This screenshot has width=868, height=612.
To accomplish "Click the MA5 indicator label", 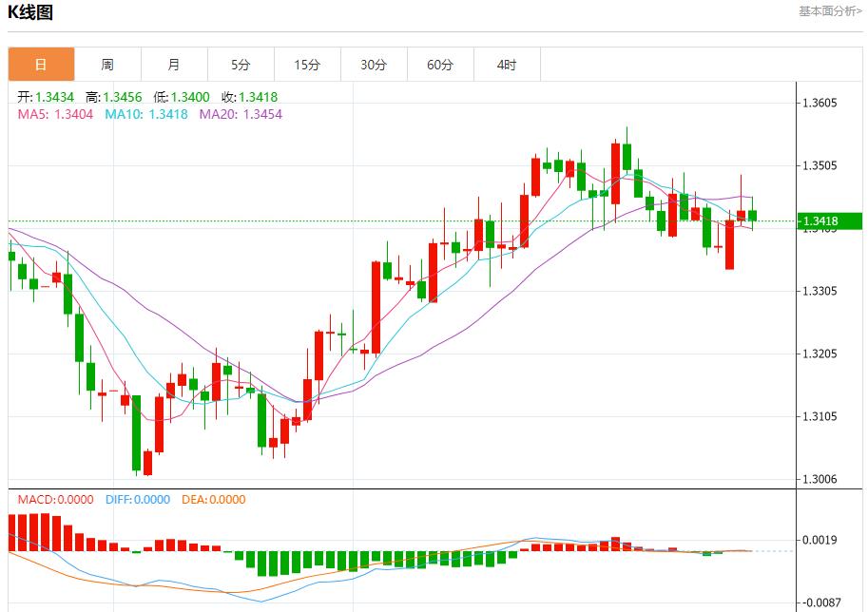I will (55, 114).
